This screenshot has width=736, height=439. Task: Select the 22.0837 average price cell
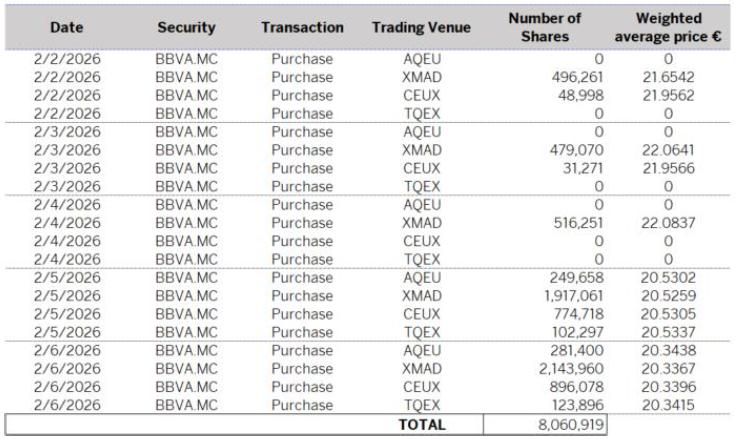pyautogui.click(x=667, y=222)
